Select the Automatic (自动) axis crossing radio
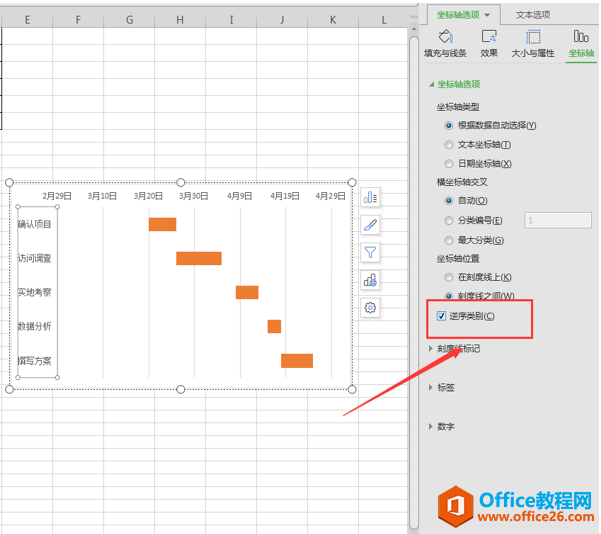This screenshot has width=601, height=534. 448,200
